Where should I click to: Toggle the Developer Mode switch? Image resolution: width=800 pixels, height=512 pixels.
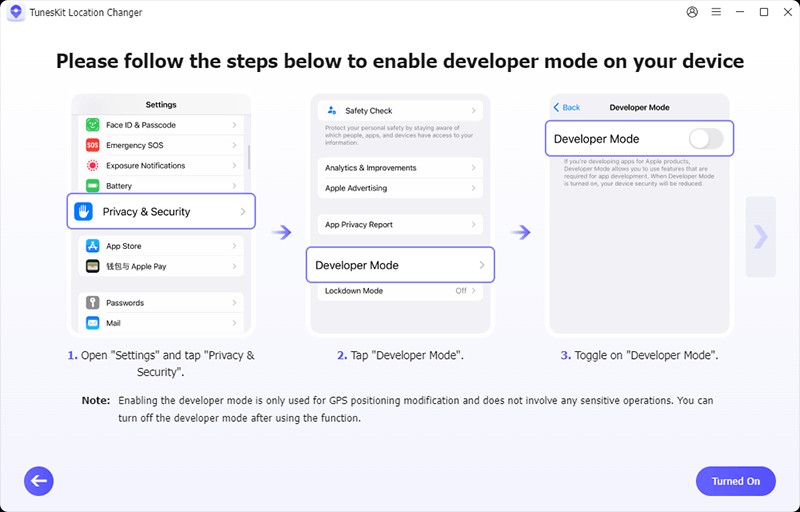(x=706, y=139)
